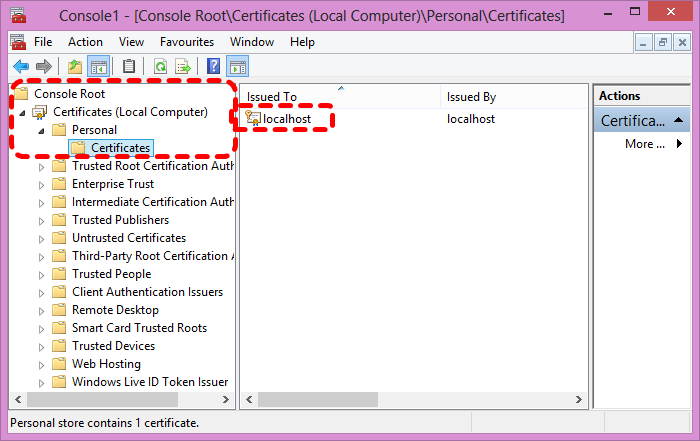Select Windows Live ID Token Issuer
This screenshot has height=441, width=700.
150,382
